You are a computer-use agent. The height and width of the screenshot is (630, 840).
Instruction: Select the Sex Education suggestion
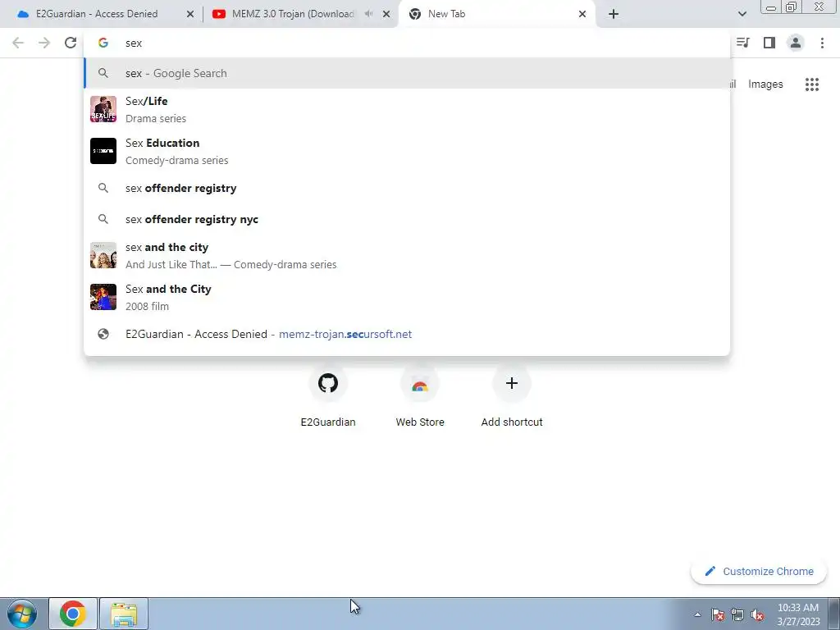point(407,151)
